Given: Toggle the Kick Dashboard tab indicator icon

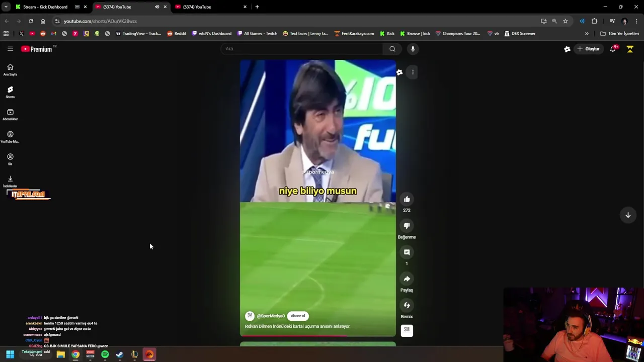Looking at the screenshot, I should (77, 7).
